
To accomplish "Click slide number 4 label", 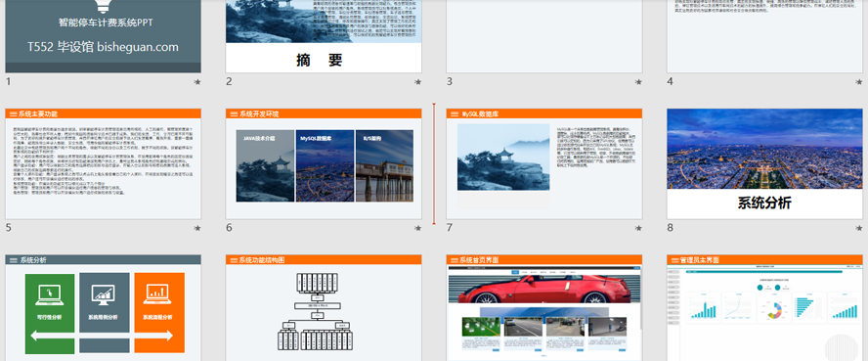I will click(x=670, y=81).
